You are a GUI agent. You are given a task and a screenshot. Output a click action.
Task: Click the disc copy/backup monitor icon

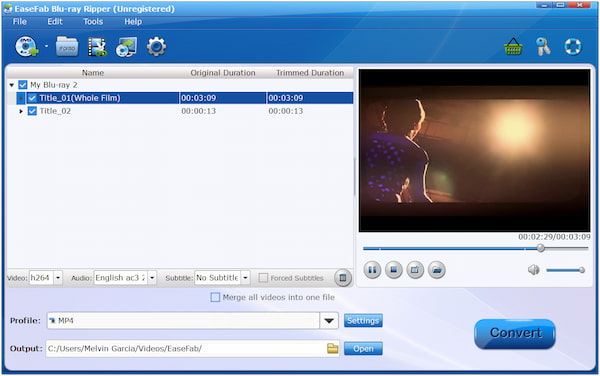126,47
